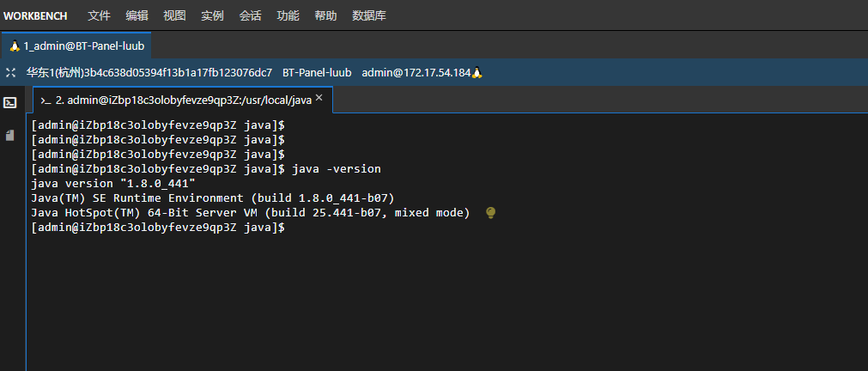Open the 会话 menu

[250, 16]
